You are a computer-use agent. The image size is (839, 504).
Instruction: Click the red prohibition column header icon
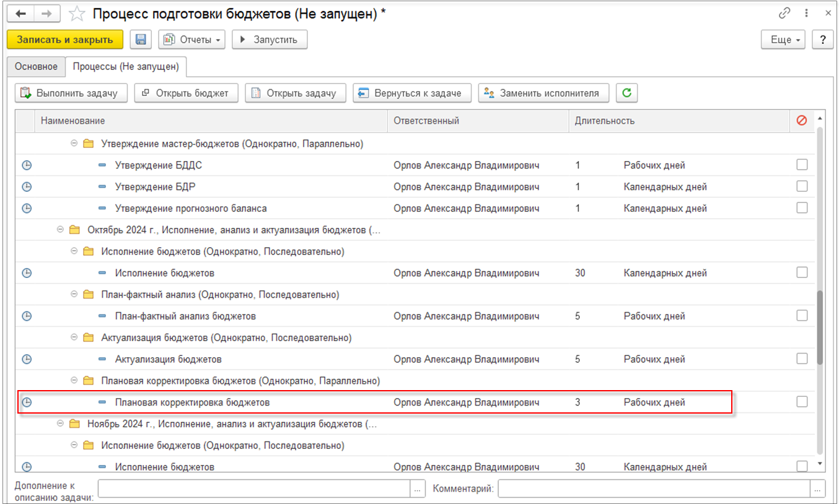[802, 121]
